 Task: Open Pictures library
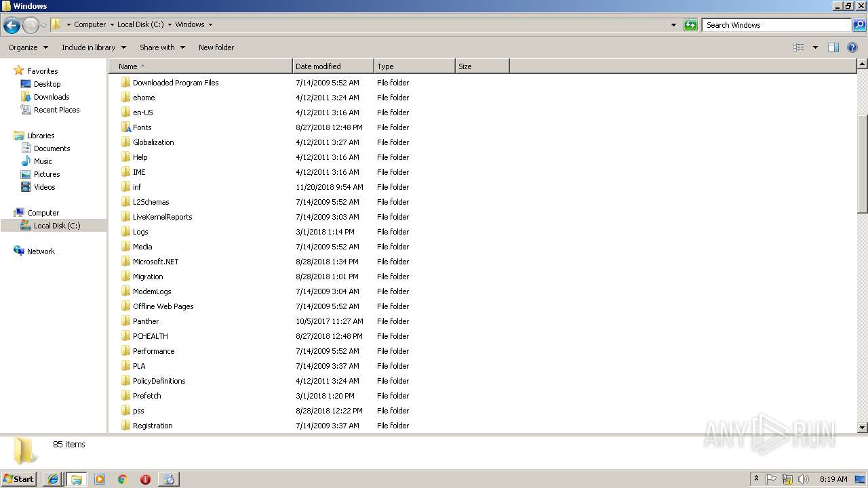click(47, 174)
